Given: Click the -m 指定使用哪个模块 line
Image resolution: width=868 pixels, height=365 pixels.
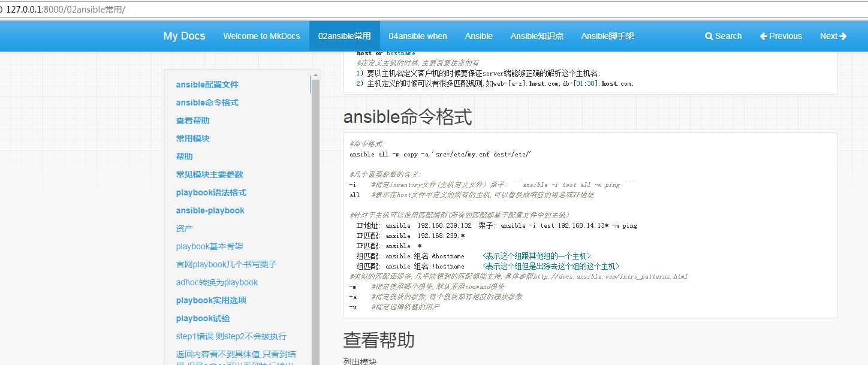Looking at the screenshot, I should pos(427,287).
